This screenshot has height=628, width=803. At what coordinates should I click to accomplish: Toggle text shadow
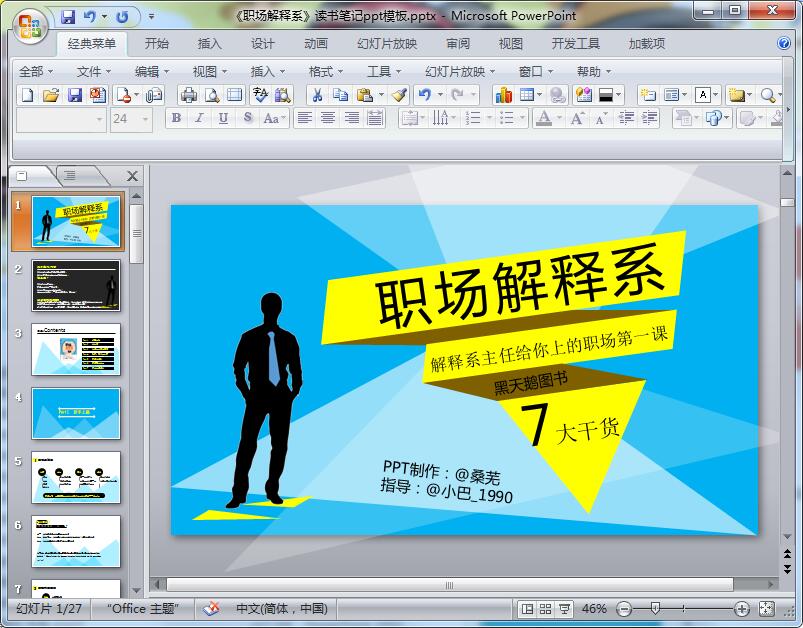[247, 118]
